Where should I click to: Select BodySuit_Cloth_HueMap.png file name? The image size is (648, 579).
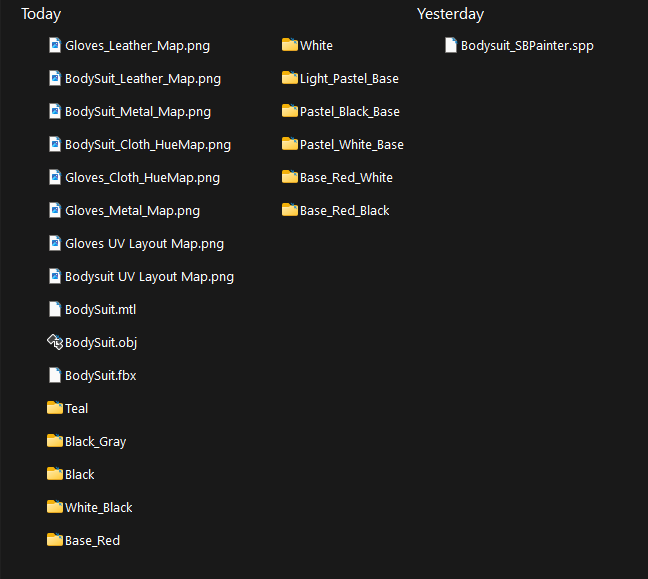pos(148,145)
